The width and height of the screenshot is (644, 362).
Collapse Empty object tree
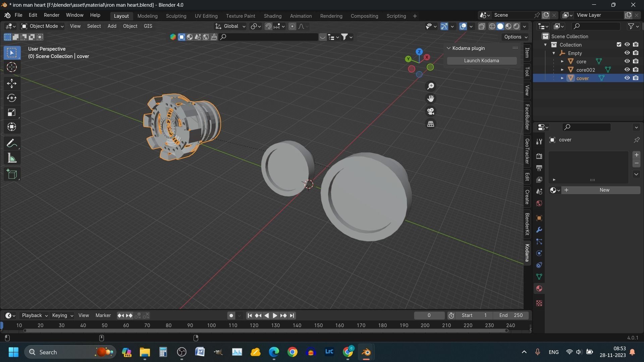tap(554, 53)
